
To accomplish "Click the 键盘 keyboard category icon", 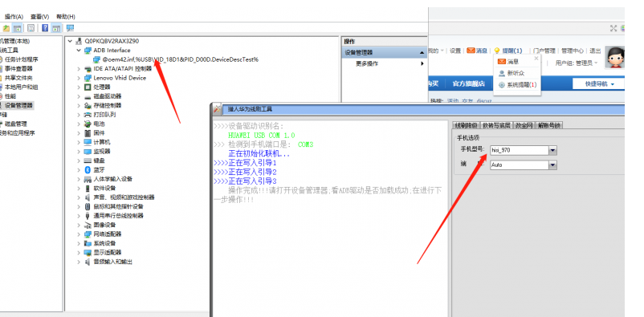I will (87, 161).
